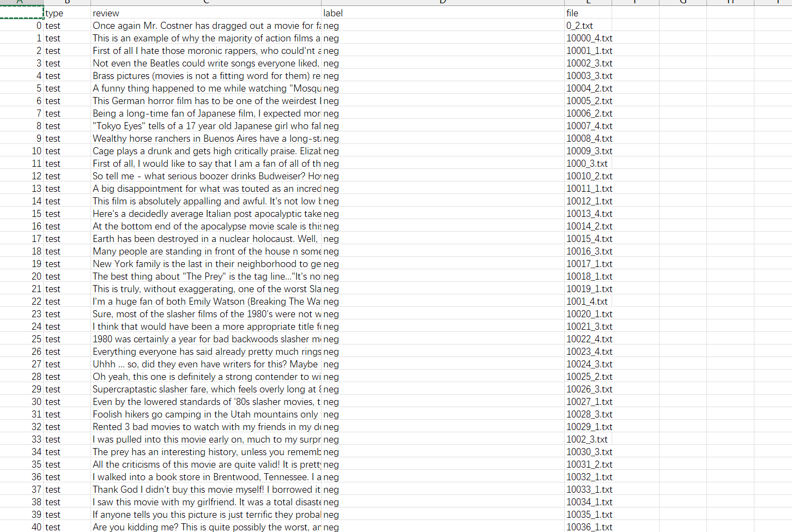Click review 'Thank God I didn't buy this movie'

coord(206,489)
